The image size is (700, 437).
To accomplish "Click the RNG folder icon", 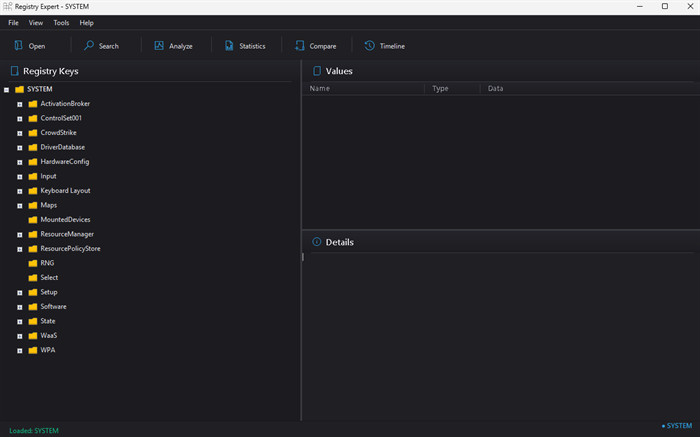I will [33, 263].
